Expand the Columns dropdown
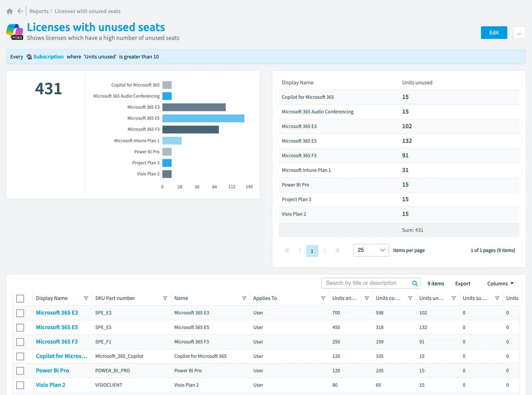 coord(500,283)
